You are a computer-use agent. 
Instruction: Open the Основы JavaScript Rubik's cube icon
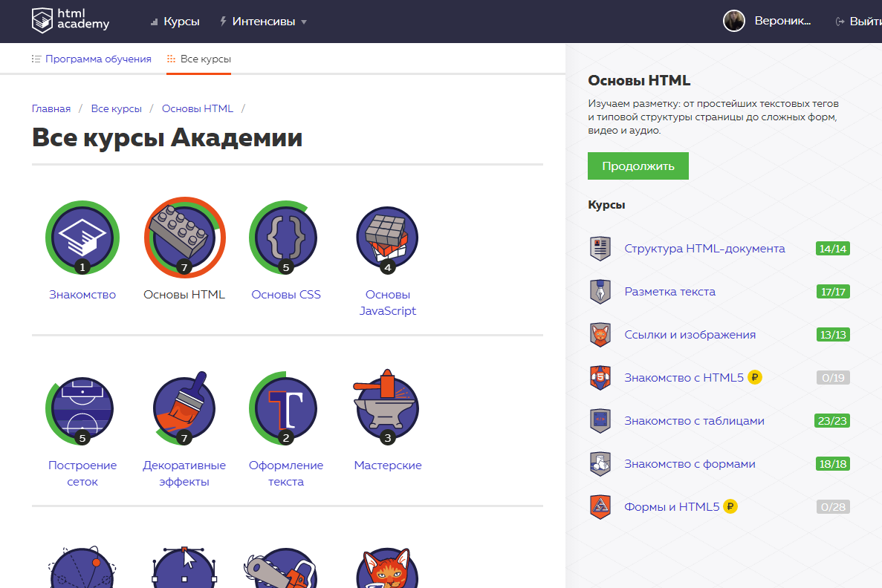(x=387, y=238)
